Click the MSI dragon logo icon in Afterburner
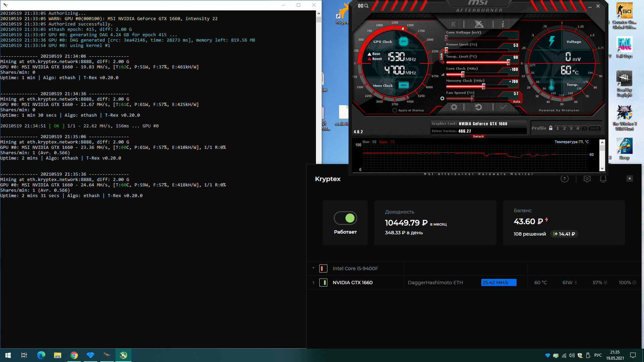Image resolution: width=644 pixels, height=362 pixels. (479, 24)
